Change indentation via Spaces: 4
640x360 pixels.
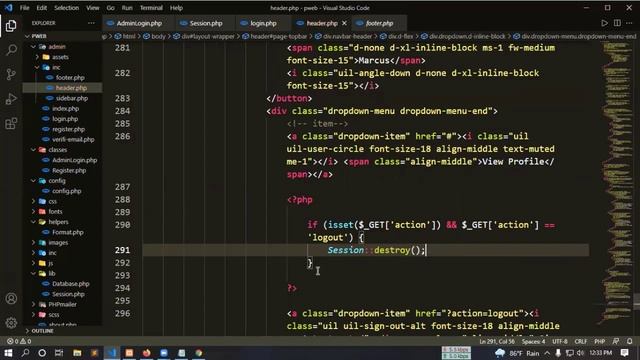pos(533,341)
